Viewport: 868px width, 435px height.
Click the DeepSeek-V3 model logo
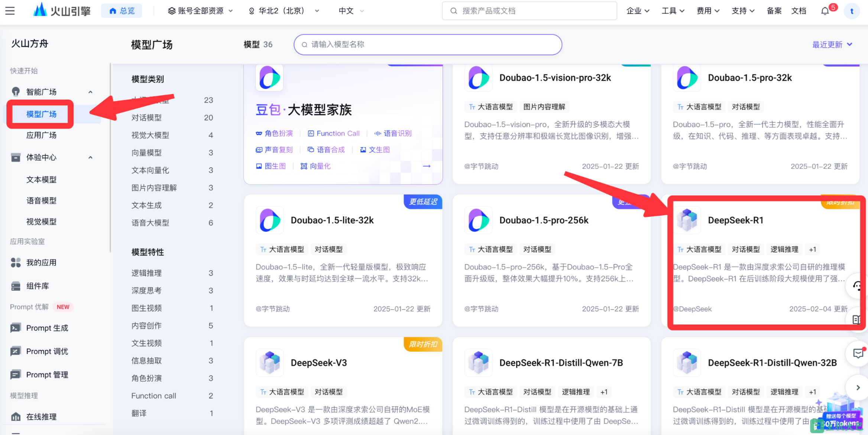[x=270, y=362]
